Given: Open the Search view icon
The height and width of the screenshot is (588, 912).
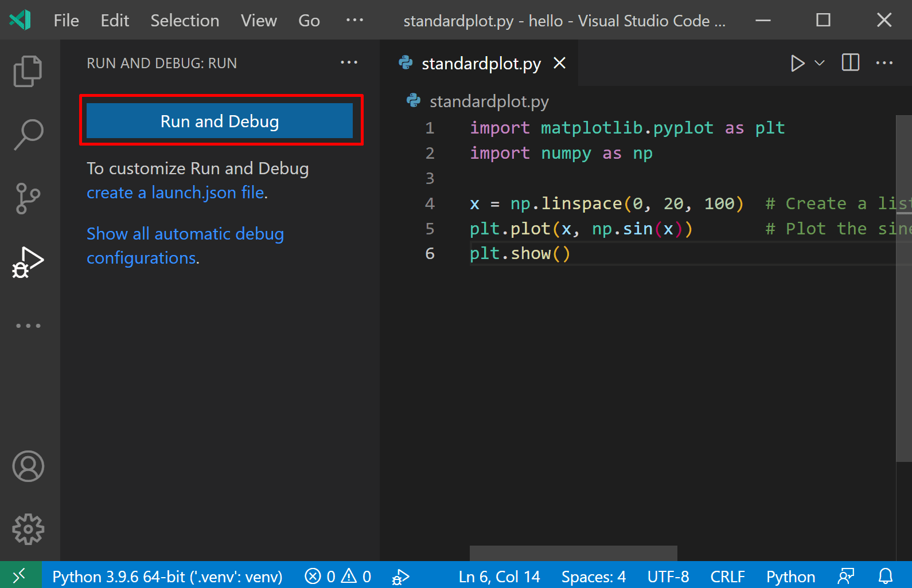Looking at the screenshot, I should [28, 134].
